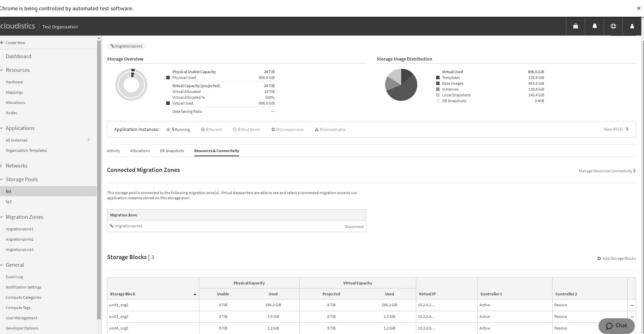
Task: Switch to the Allocations tab
Action: tap(140, 151)
